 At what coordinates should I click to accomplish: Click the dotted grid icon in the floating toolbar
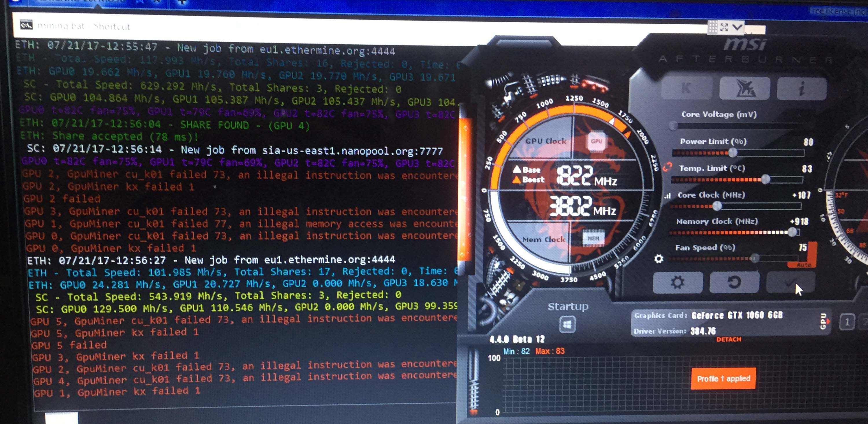coord(712,27)
